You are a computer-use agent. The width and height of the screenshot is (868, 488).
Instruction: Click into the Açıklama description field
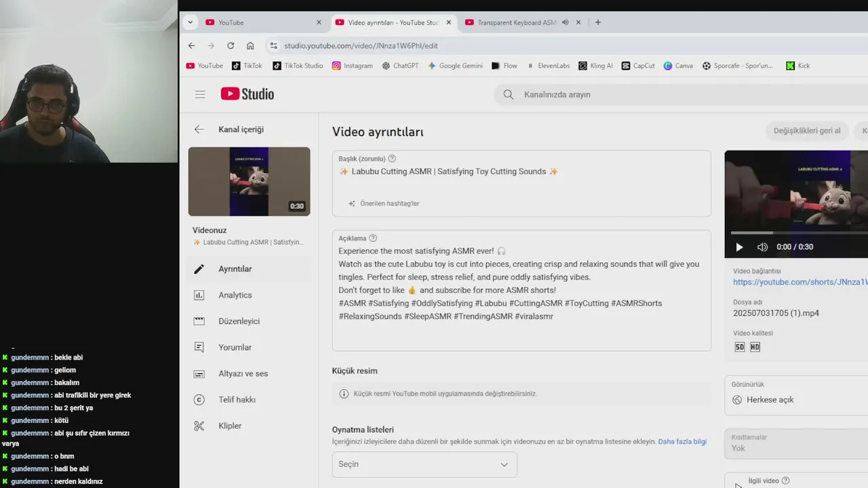click(521, 291)
